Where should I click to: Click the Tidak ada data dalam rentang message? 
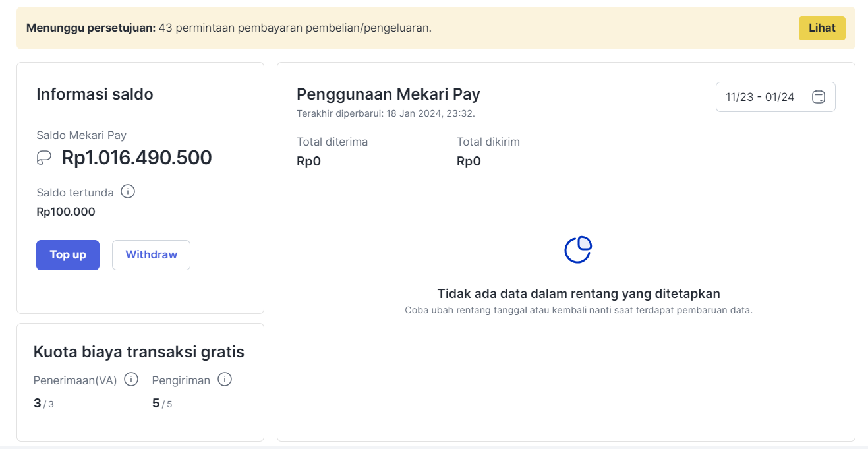point(579,293)
